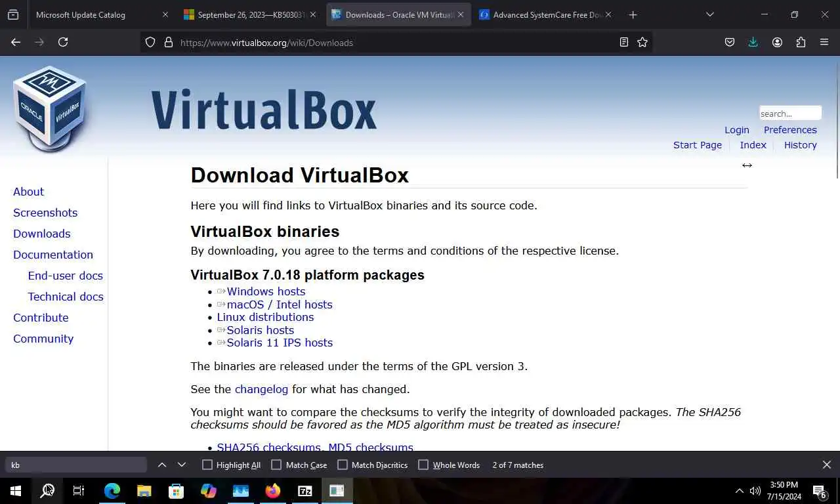Switch to Firefox taskbar icon
Image resolution: width=840 pixels, height=504 pixels.
tap(273, 490)
